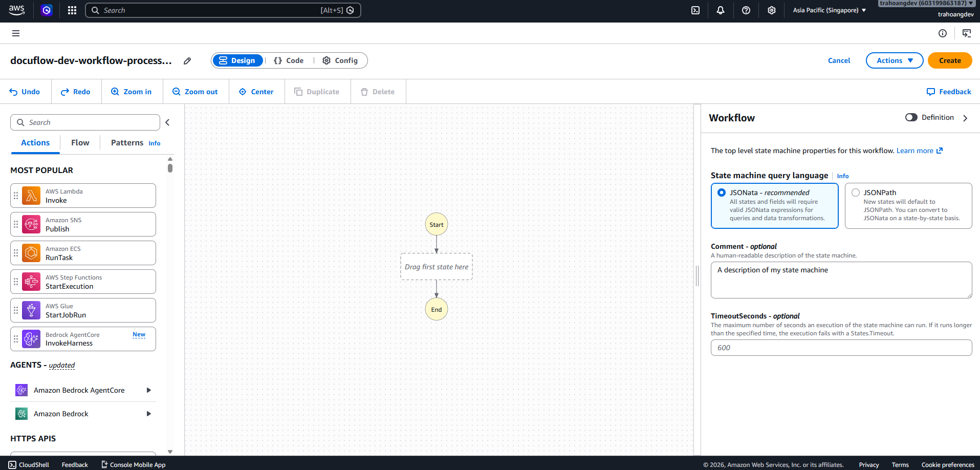Open the Asia Pacific (Singapore) region dropdown
Image resolution: width=980 pixels, height=470 pixels.
click(830, 10)
